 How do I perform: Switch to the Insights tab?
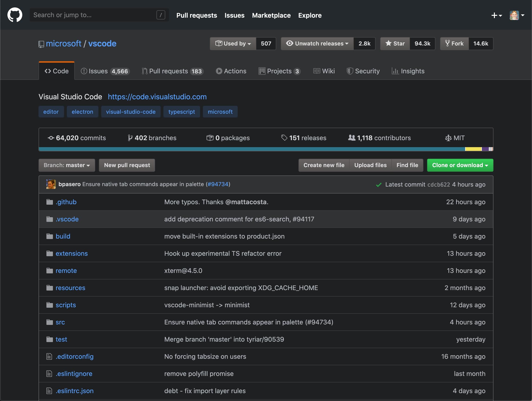tap(408, 71)
